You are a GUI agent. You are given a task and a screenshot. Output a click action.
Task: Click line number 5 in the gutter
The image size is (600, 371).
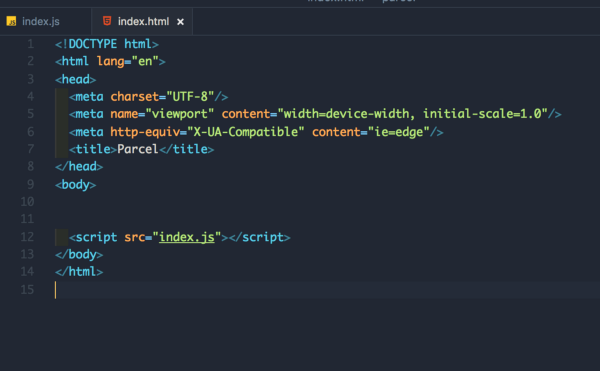pyautogui.click(x=31, y=114)
